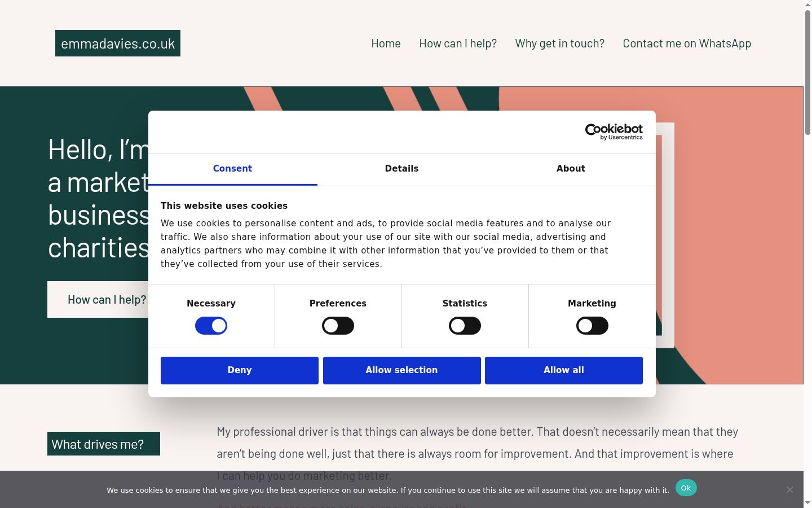Click Ok on the cookie notice bar
The image size is (812, 508).
coord(686,488)
